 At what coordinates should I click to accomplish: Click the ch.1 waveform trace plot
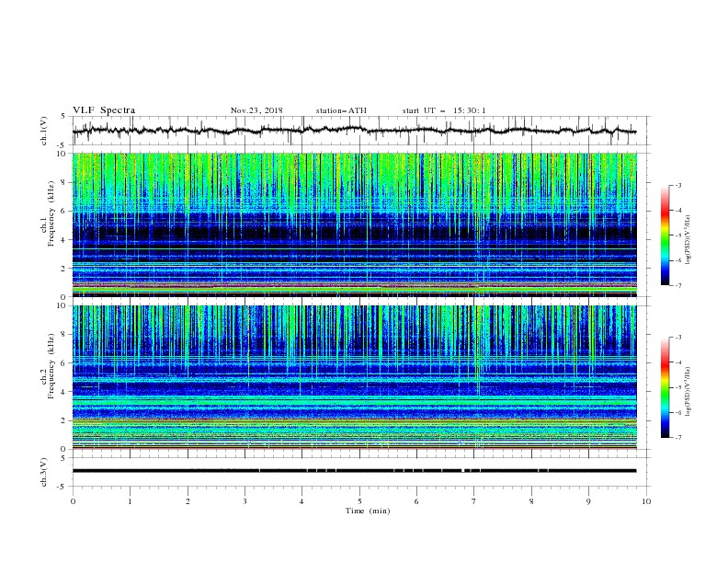tap(355, 131)
